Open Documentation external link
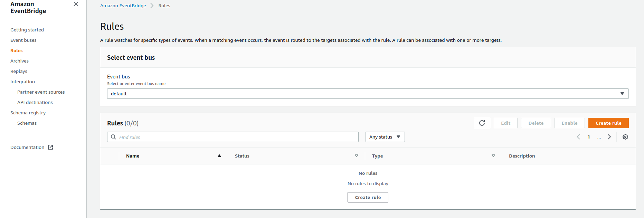Viewport: 644px width, 218px height. 31,147
